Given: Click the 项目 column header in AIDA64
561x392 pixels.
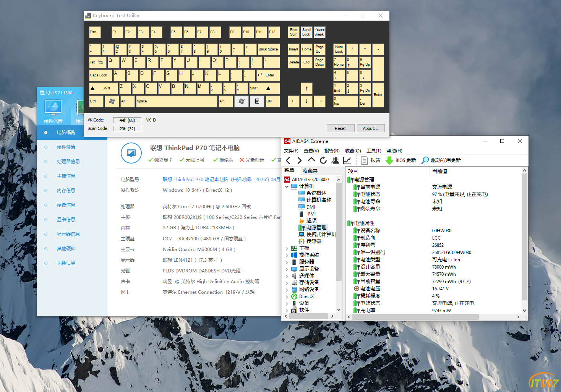Looking at the screenshot, I should coord(388,171).
